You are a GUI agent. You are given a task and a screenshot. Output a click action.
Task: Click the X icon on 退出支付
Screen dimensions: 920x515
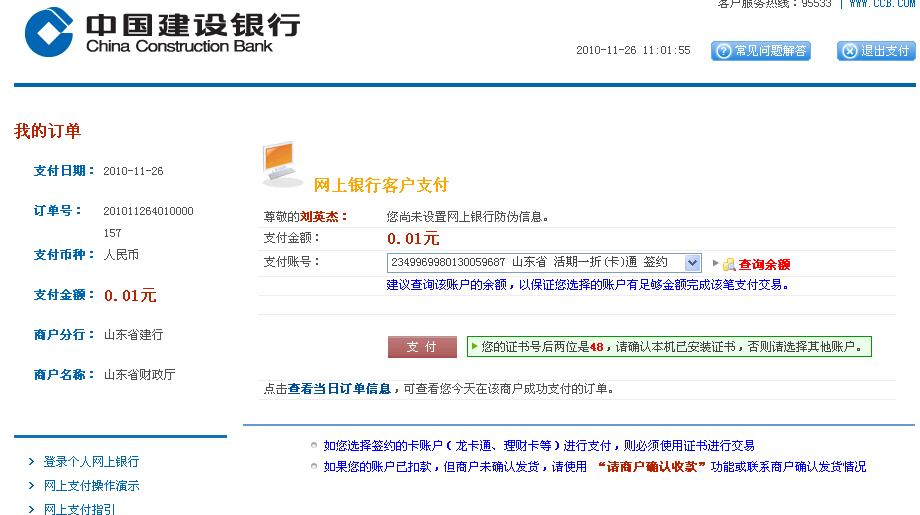click(849, 51)
